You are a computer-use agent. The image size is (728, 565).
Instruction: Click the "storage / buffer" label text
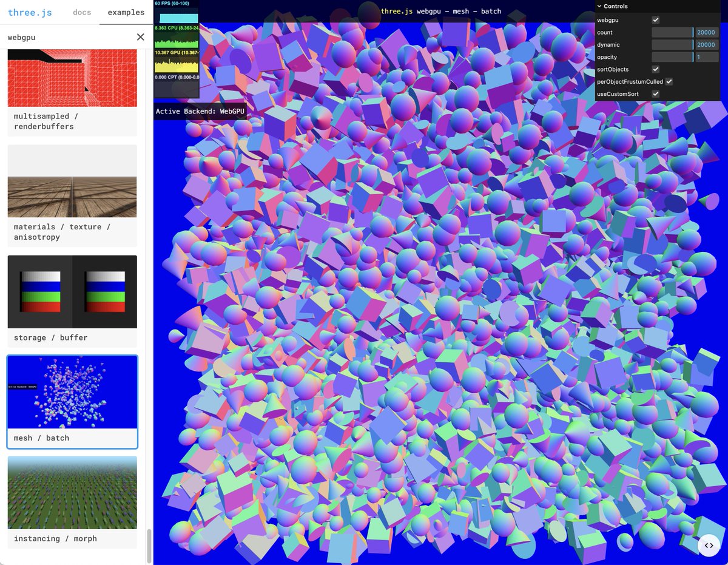pyautogui.click(x=51, y=337)
